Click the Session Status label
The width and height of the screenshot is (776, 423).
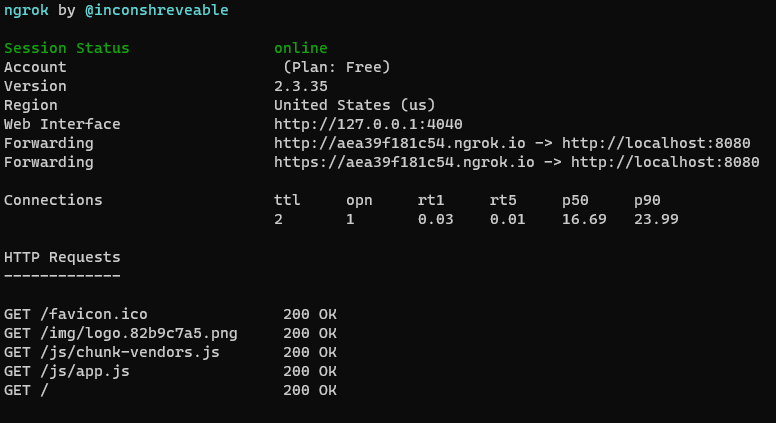[x=66, y=48]
